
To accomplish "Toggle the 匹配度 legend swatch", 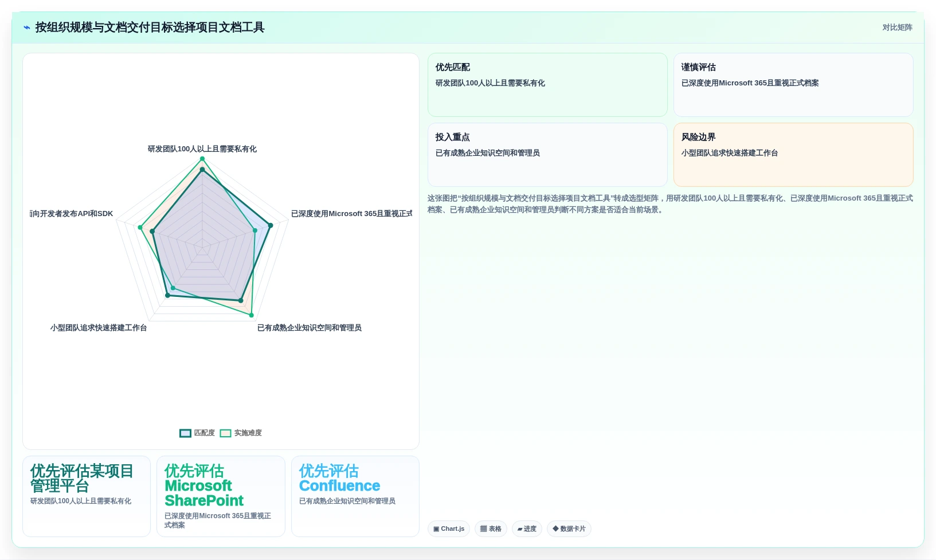I will [185, 433].
